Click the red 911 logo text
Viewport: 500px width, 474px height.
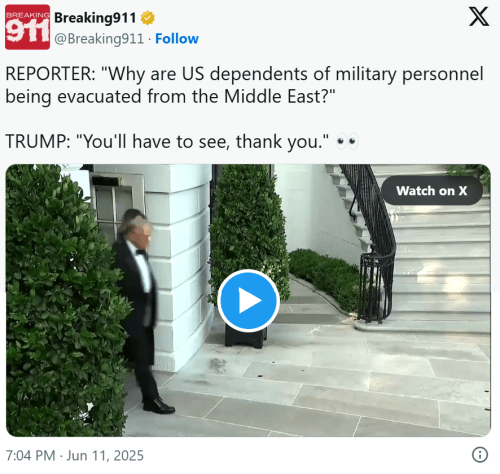click(x=27, y=32)
